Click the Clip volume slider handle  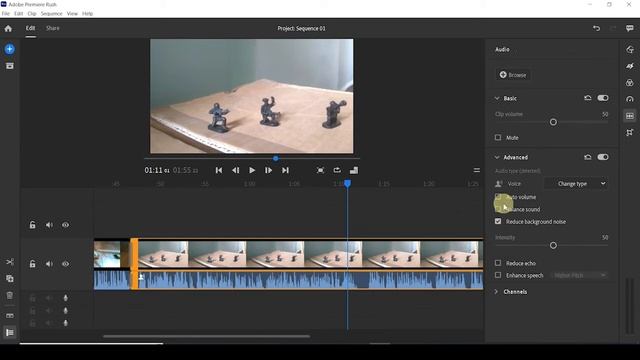click(553, 122)
